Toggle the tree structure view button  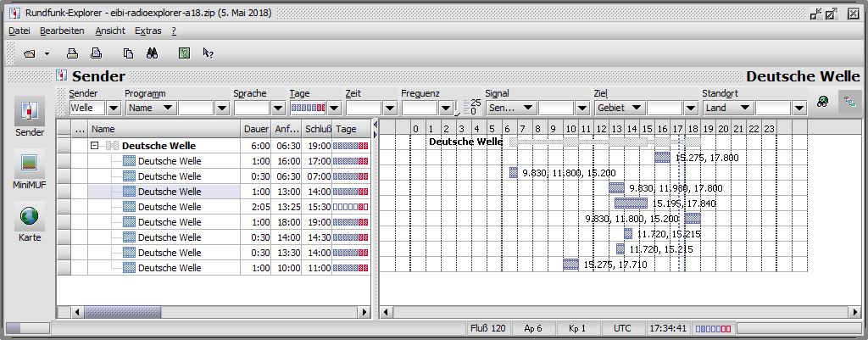tap(848, 102)
